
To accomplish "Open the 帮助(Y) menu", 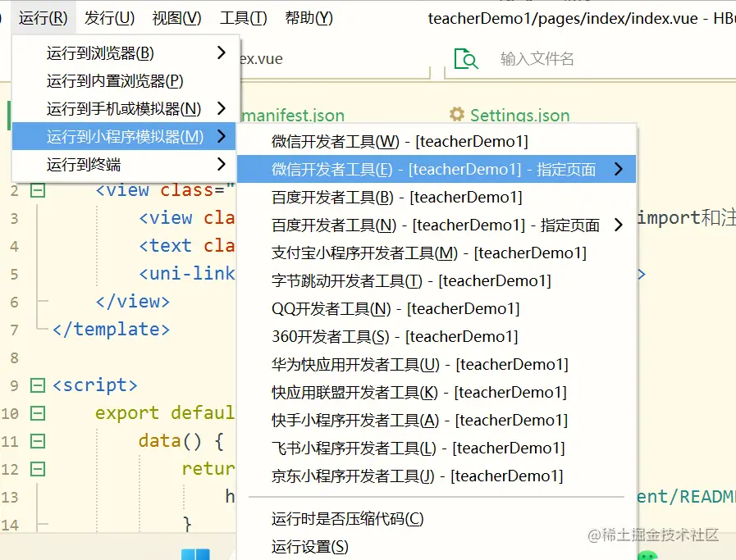I will [309, 18].
